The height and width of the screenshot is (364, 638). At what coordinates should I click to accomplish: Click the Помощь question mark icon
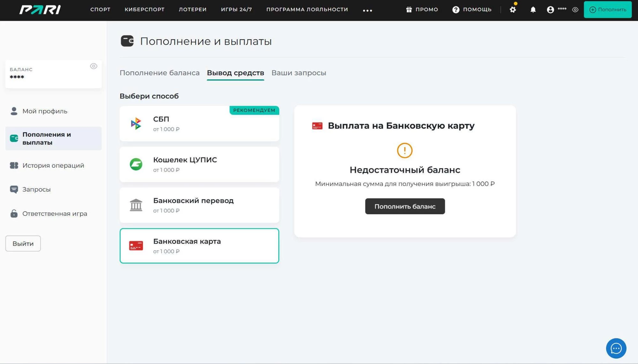click(456, 10)
